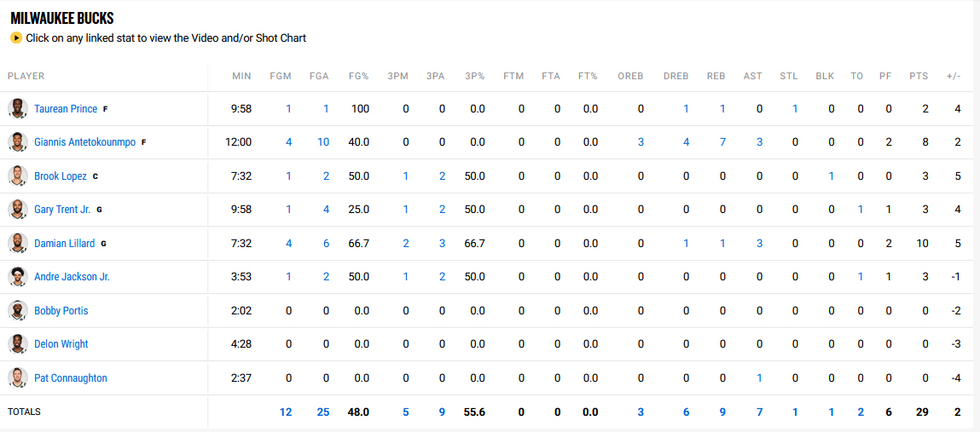Click Giannis Antetokounmpo's player avatar
The width and height of the screenshot is (980, 432).
(x=18, y=142)
